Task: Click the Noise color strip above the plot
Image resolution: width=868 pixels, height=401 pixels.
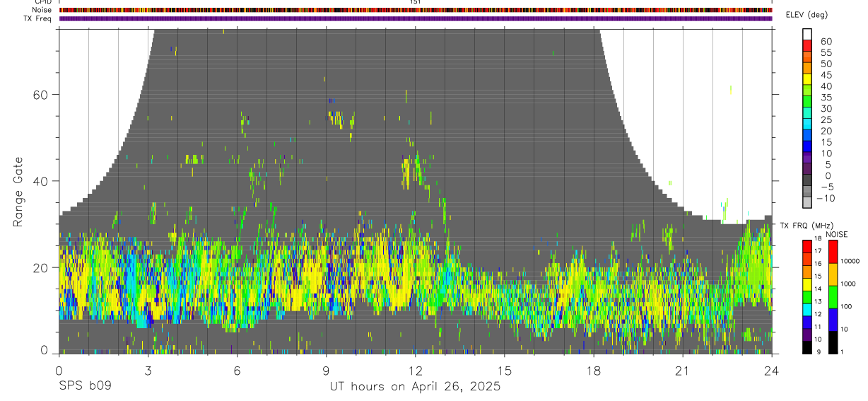Action: pyautogui.click(x=416, y=10)
